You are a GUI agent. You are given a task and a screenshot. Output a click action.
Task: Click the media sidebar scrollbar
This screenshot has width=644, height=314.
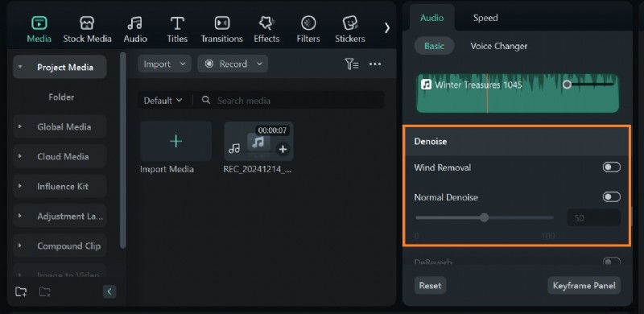[x=123, y=150]
